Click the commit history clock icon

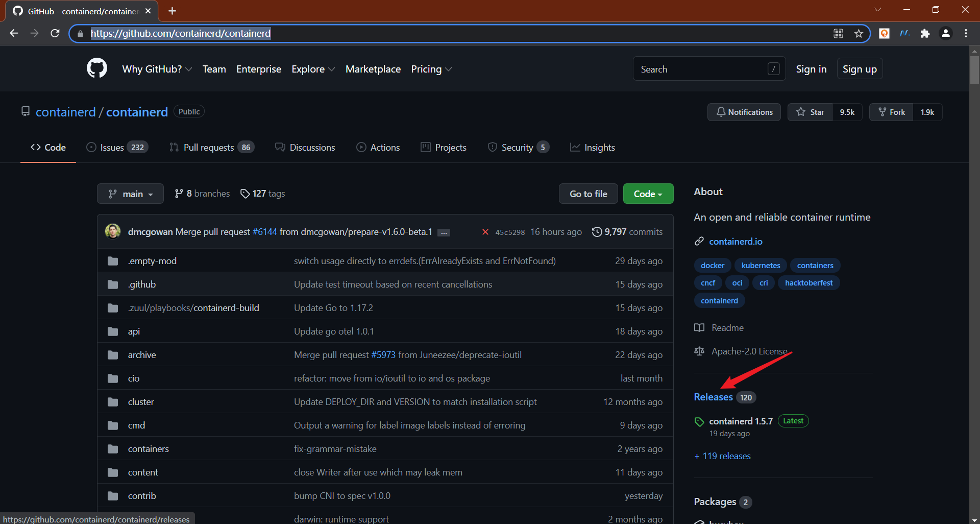[x=597, y=232]
